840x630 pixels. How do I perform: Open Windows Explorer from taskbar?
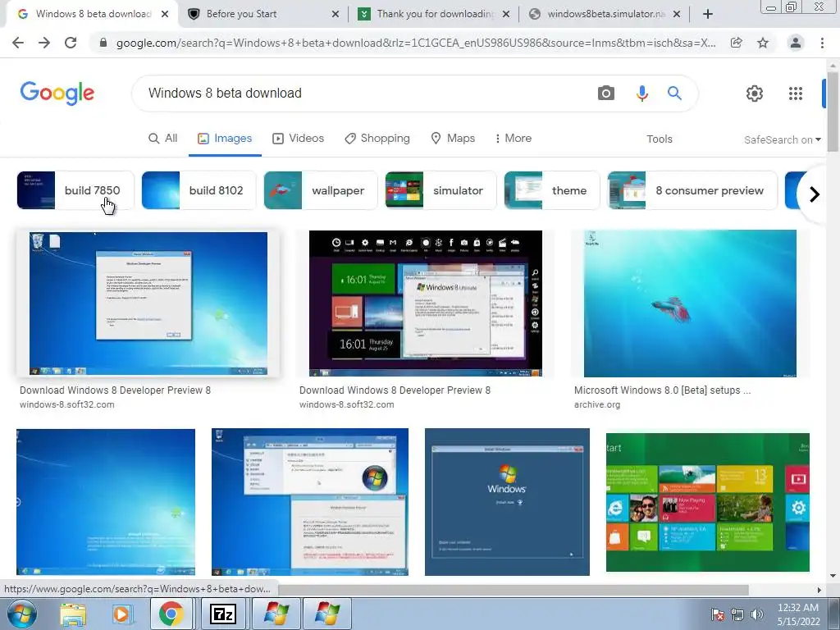coord(73,614)
